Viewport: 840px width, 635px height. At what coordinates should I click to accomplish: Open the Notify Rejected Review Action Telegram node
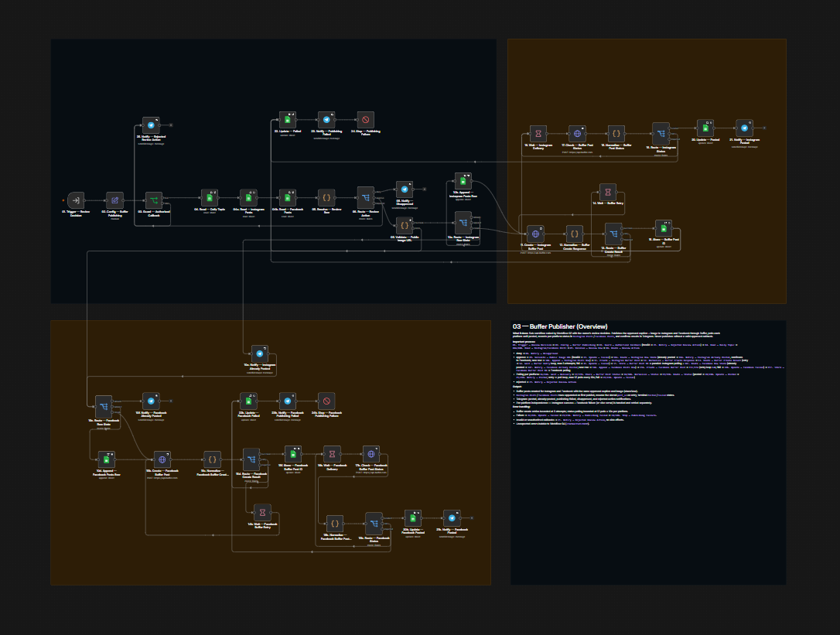[151, 125]
